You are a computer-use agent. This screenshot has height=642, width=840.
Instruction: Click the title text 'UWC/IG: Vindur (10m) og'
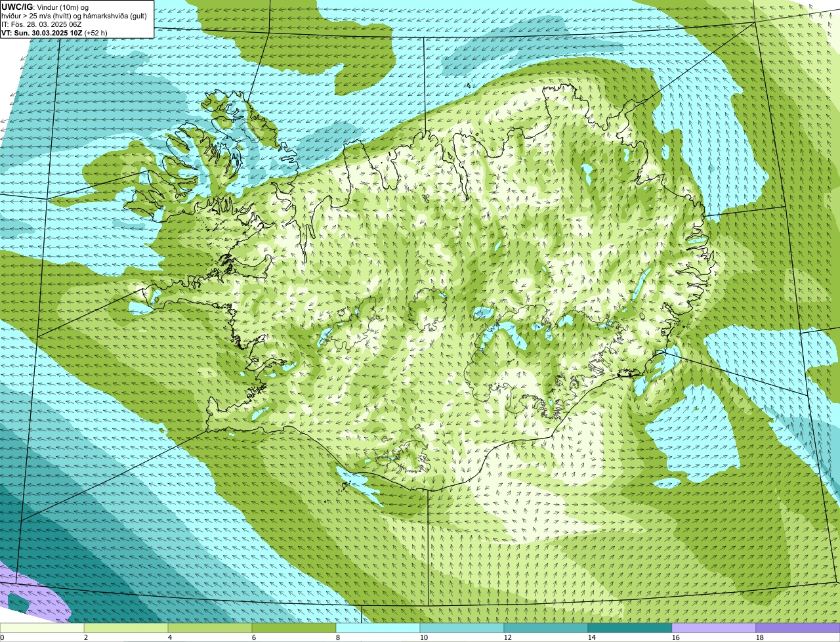point(45,7)
